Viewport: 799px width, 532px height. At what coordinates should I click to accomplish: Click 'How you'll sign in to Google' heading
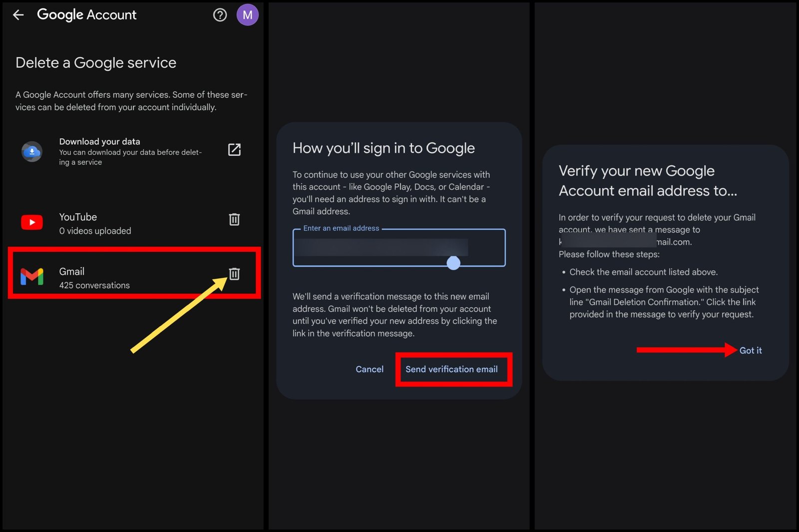coord(384,148)
